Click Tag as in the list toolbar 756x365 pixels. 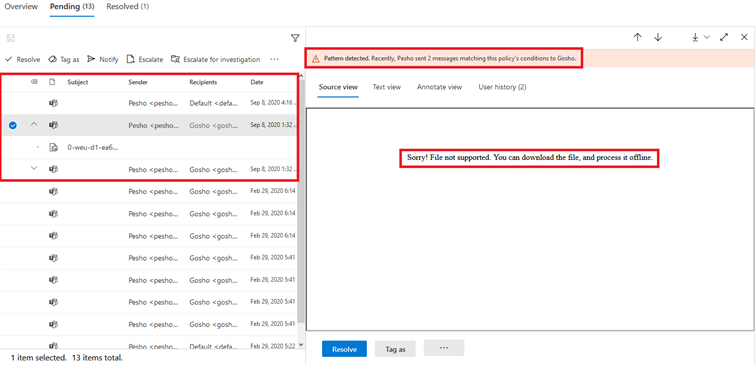point(64,59)
